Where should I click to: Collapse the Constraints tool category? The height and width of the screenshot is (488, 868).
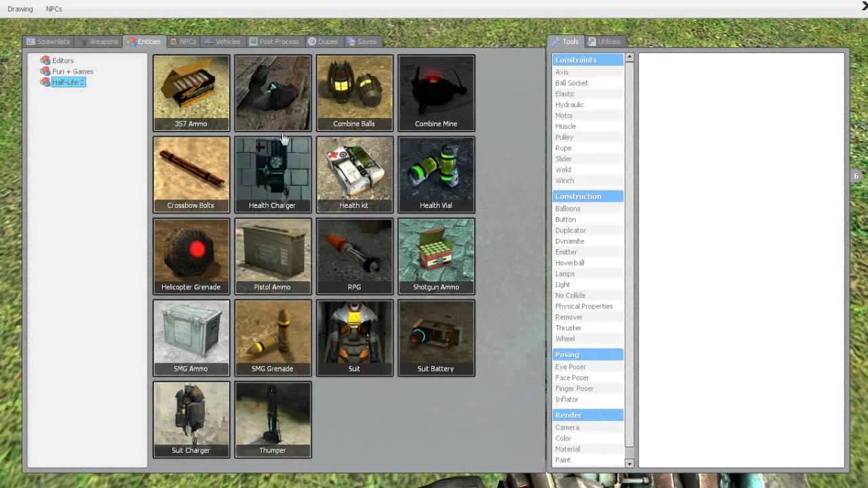(x=588, y=60)
